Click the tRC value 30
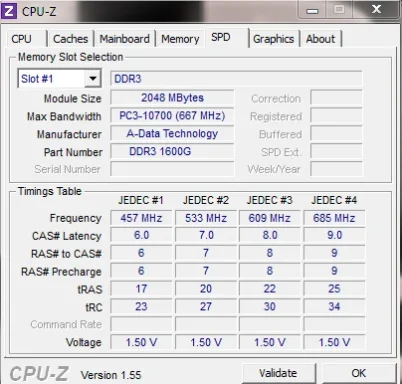Screen dimensions: 402x384 pos(269,307)
